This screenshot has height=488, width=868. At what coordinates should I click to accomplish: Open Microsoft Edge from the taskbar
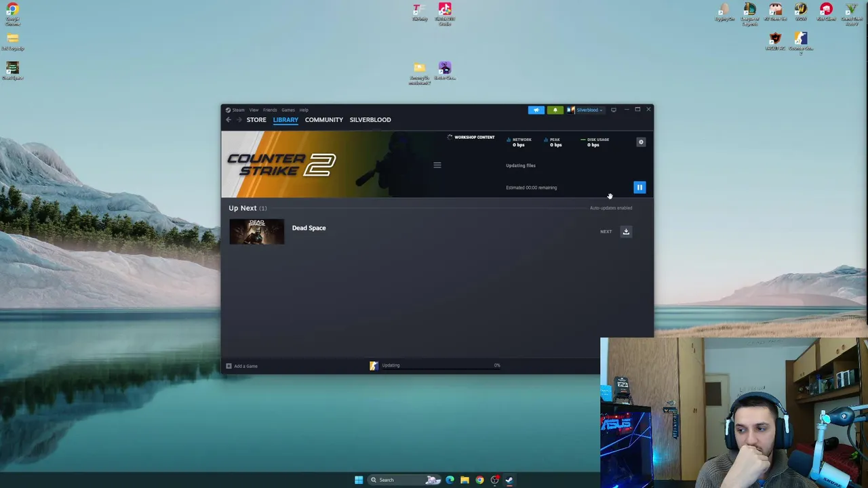450,480
